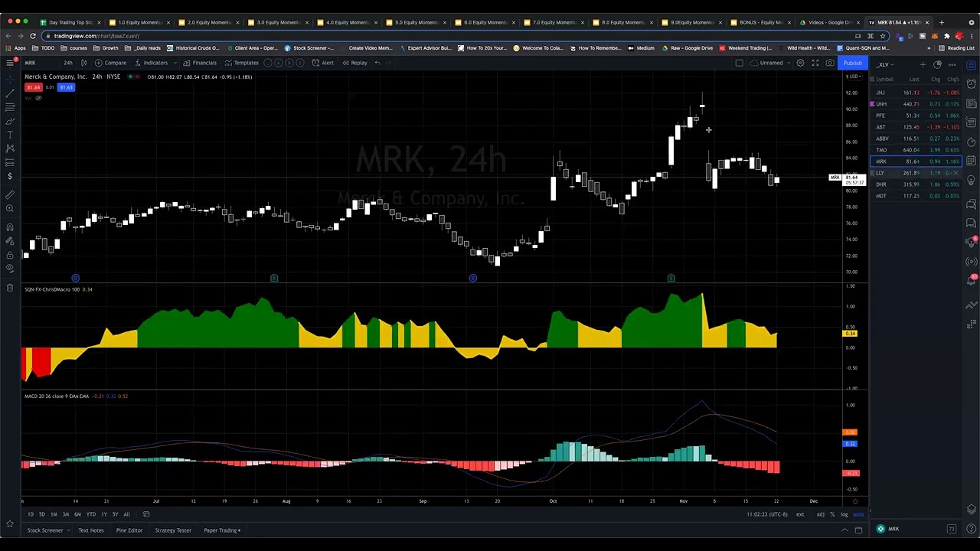Select DHR in the watchlist
The image size is (980, 551).
pos(917,184)
